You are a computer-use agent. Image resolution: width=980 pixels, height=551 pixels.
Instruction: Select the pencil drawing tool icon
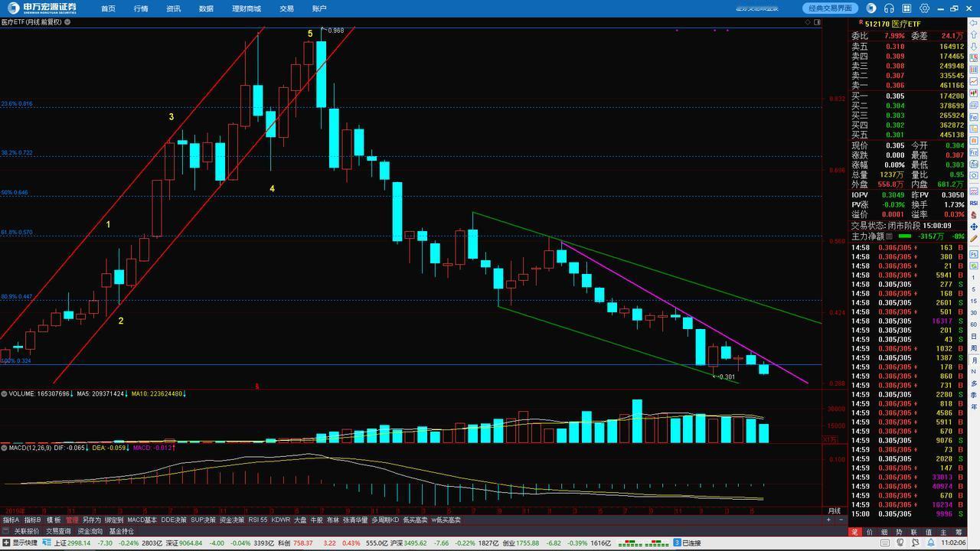[x=974, y=238]
